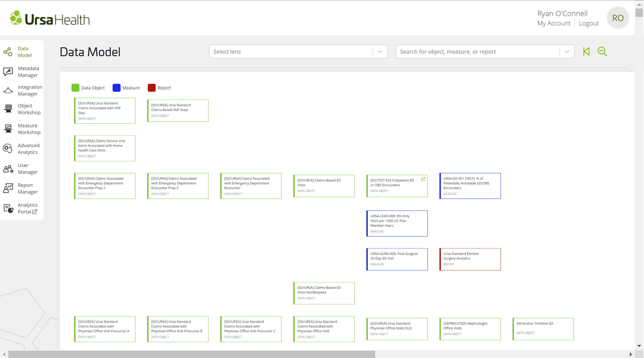Select Claims-Based SNF Stays card

[178, 111]
